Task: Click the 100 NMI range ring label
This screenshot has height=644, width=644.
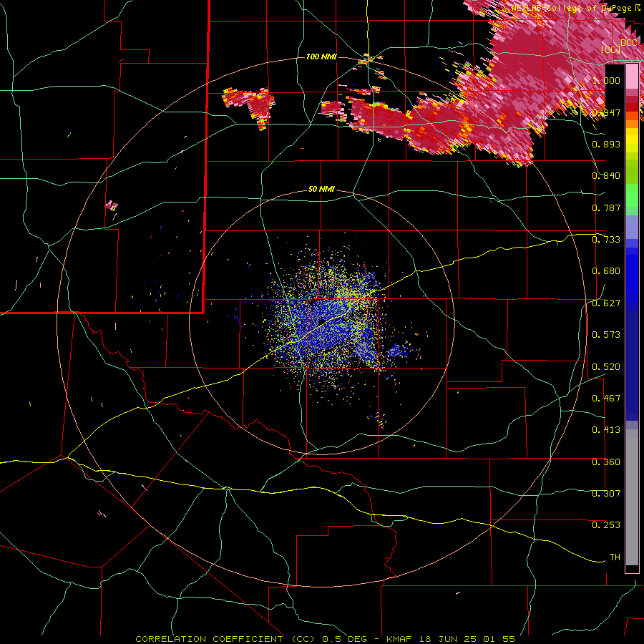Action: [321, 57]
